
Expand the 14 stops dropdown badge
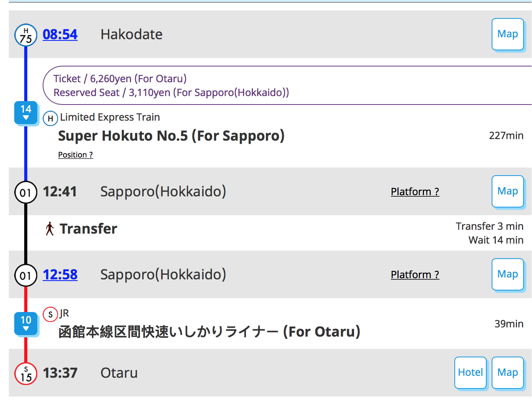pos(26,113)
